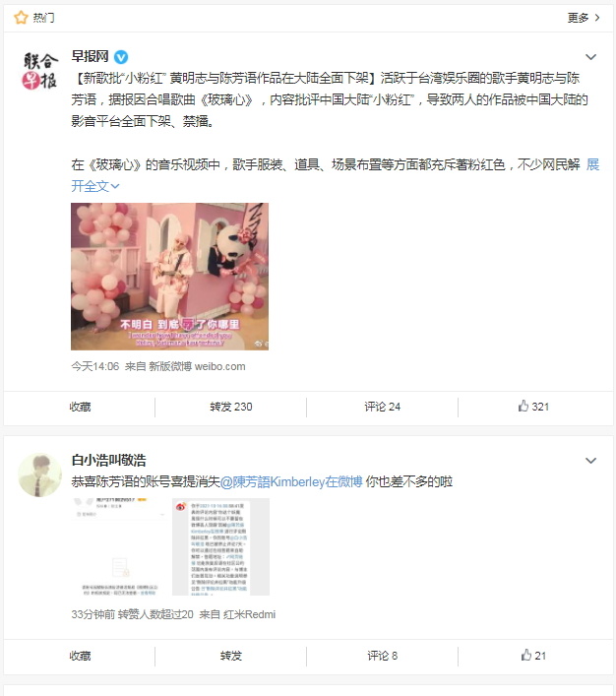
Task: Click 收藏 under the 早报网 post
Action: click(80, 407)
